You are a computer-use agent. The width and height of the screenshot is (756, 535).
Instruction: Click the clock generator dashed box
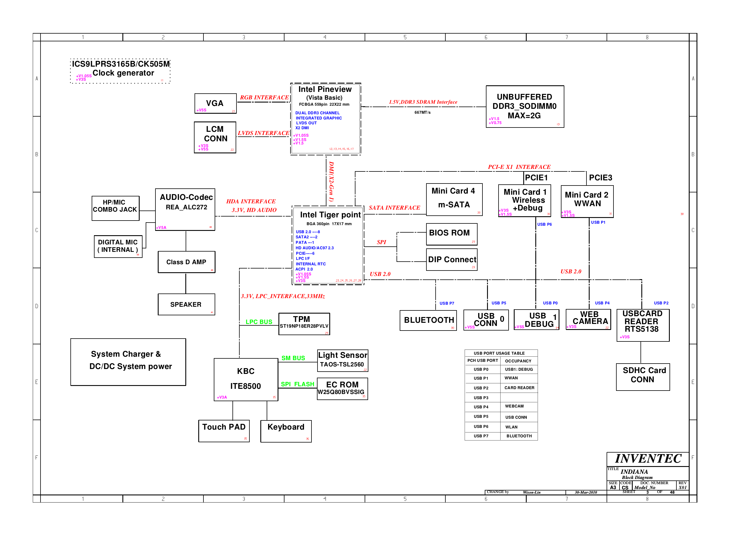point(120,71)
